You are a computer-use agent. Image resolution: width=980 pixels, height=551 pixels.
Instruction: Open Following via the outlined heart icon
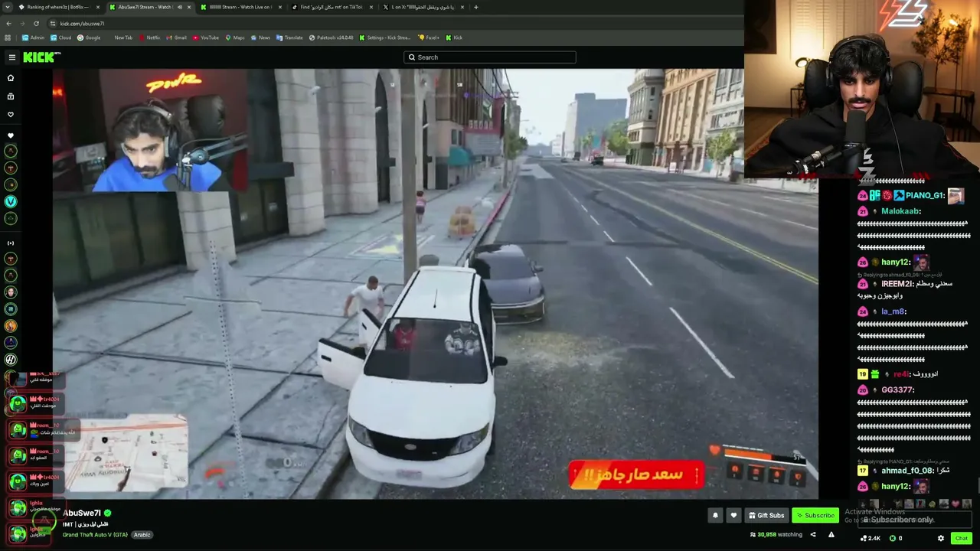[11, 115]
